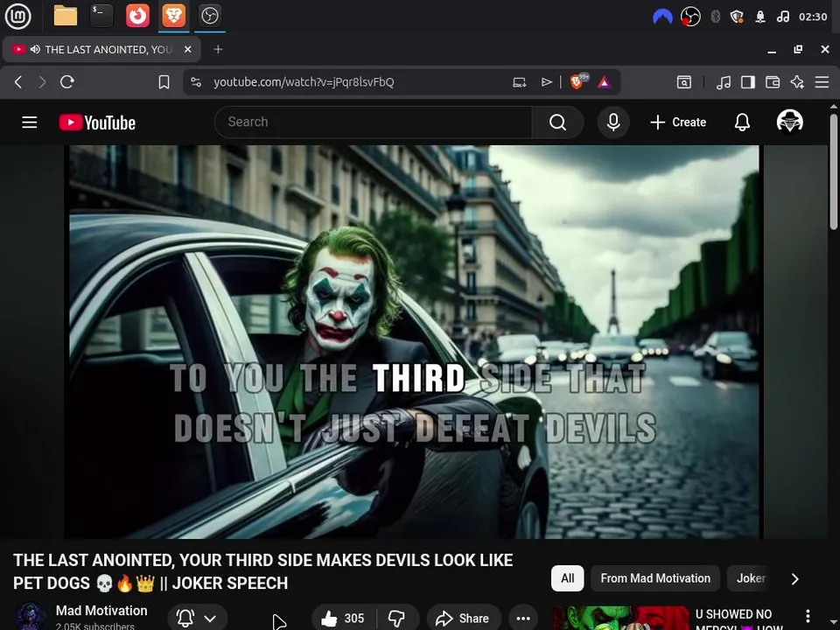Click the Create button
The width and height of the screenshot is (840, 630).
point(678,122)
